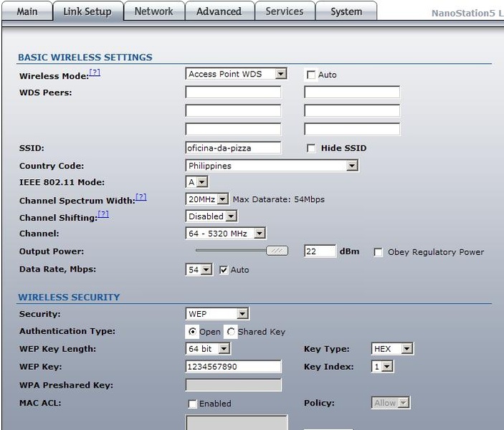Viewport: 504px width, 430px height.
Task: Click the Output Power slider handle
Action: coord(277,251)
